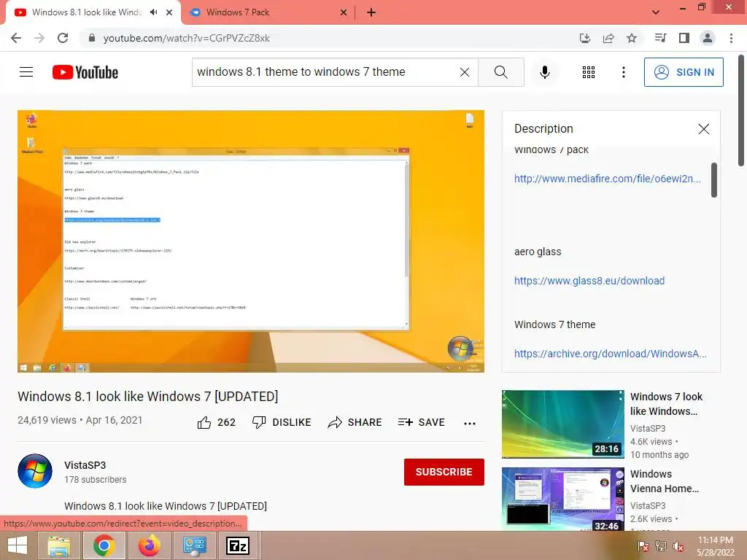Click the '178 subscribers' text
This screenshot has height=560, width=747.
pos(96,480)
